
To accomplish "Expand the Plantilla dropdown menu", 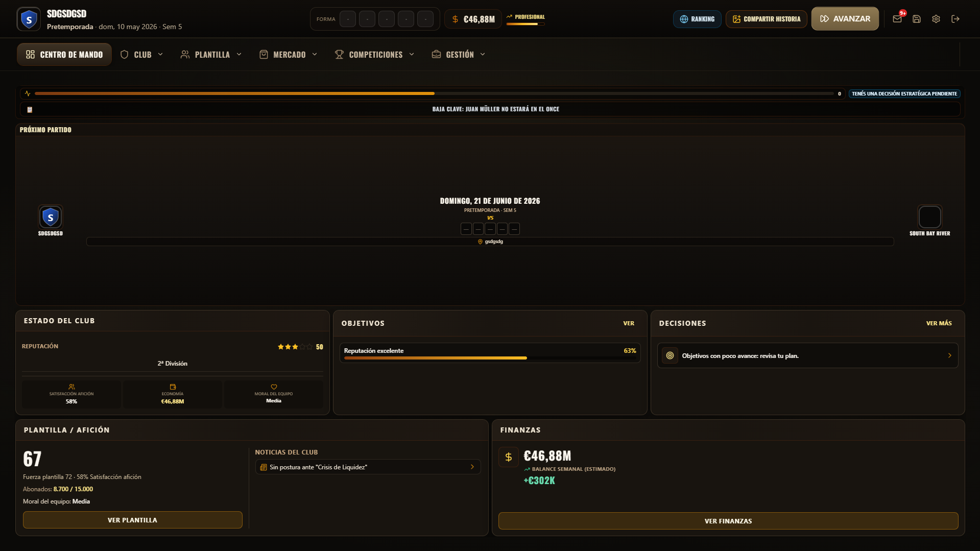I will [211, 55].
